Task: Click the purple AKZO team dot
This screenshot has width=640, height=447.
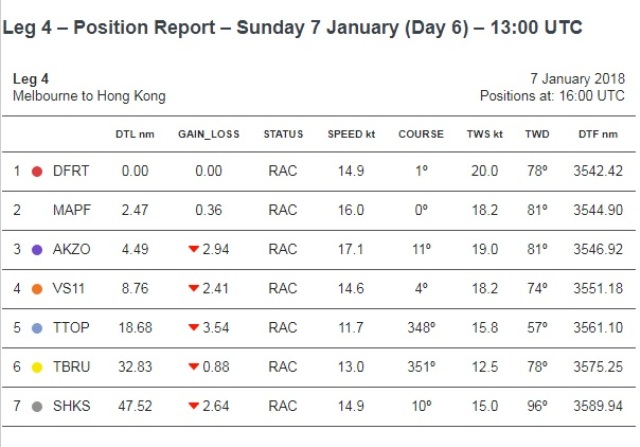Action: (37, 250)
